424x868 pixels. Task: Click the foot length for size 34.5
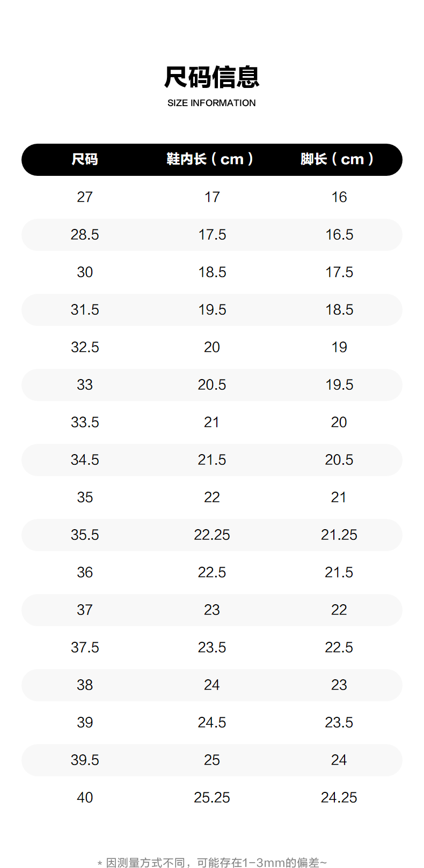click(x=339, y=460)
